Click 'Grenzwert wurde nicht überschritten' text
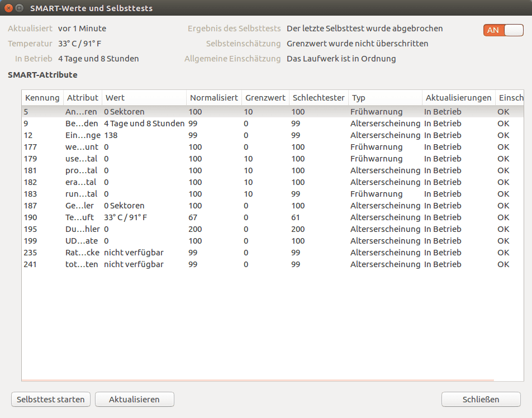Viewport: 532px width, 418px height. pos(357,44)
